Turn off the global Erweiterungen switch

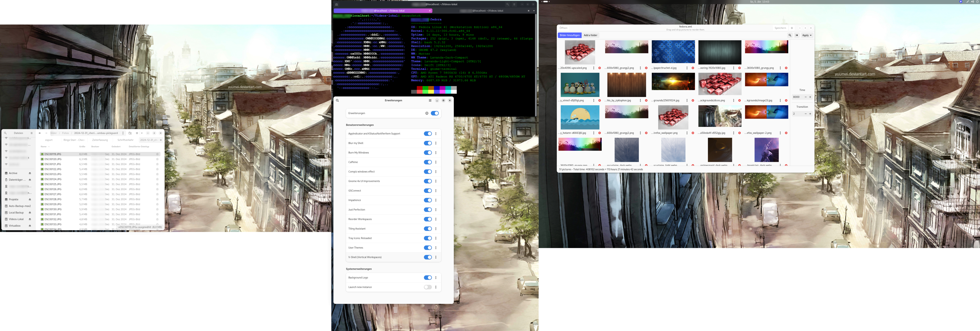[435, 113]
